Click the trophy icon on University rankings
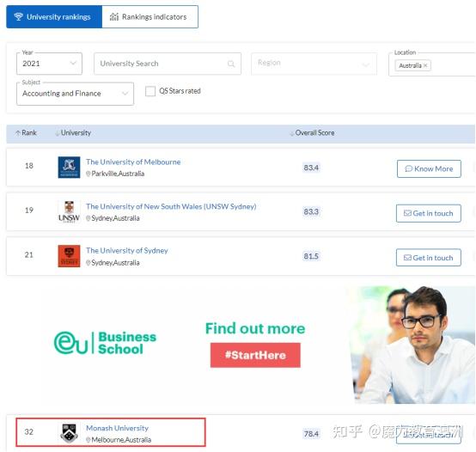Screen dimensions: 476x452 pyautogui.click(x=19, y=16)
